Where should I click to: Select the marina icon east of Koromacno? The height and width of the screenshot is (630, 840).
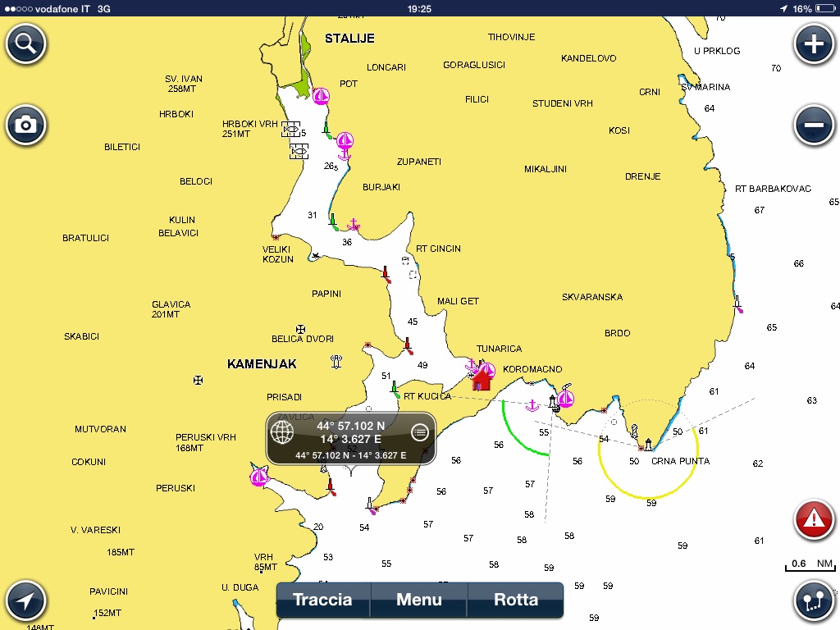click(x=566, y=399)
